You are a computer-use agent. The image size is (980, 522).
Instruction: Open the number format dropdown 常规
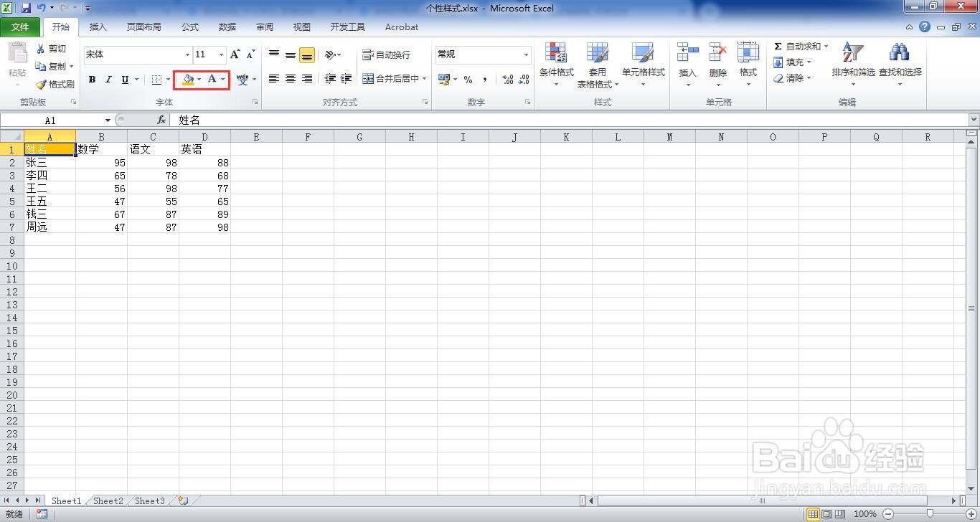point(526,54)
